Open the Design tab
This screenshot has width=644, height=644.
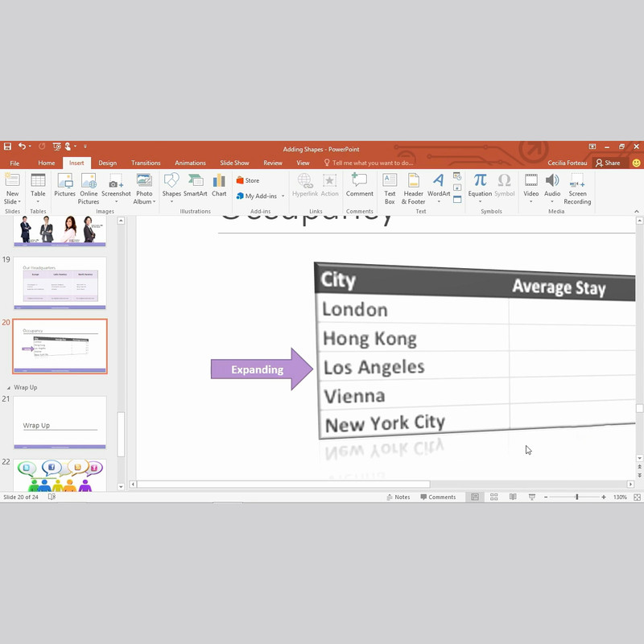(107, 163)
